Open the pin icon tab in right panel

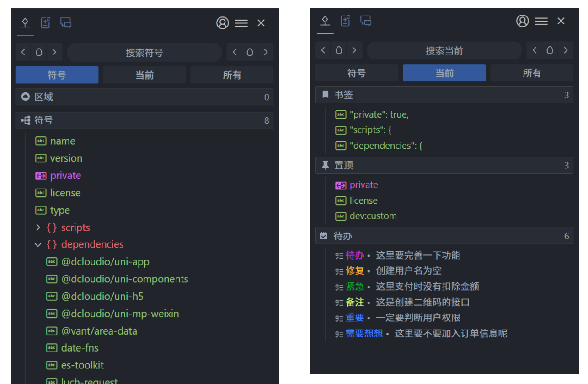pyautogui.click(x=325, y=21)
